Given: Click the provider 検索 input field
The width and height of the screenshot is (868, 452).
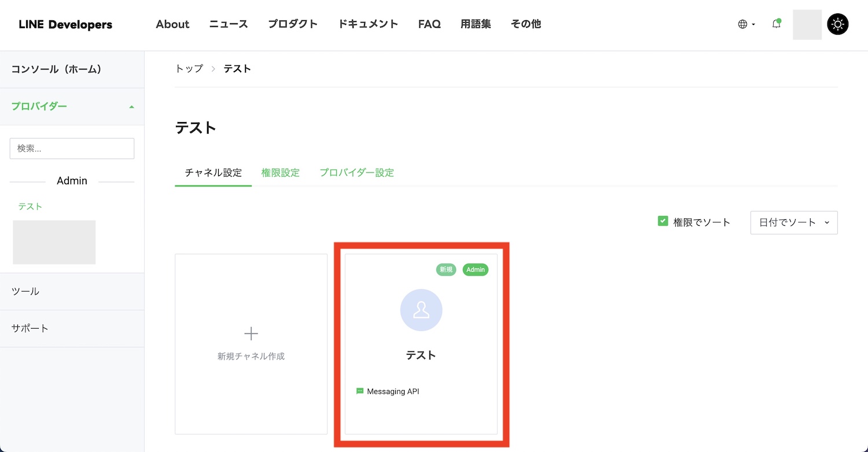Looking at the screenshot, I should pos(72,148).
